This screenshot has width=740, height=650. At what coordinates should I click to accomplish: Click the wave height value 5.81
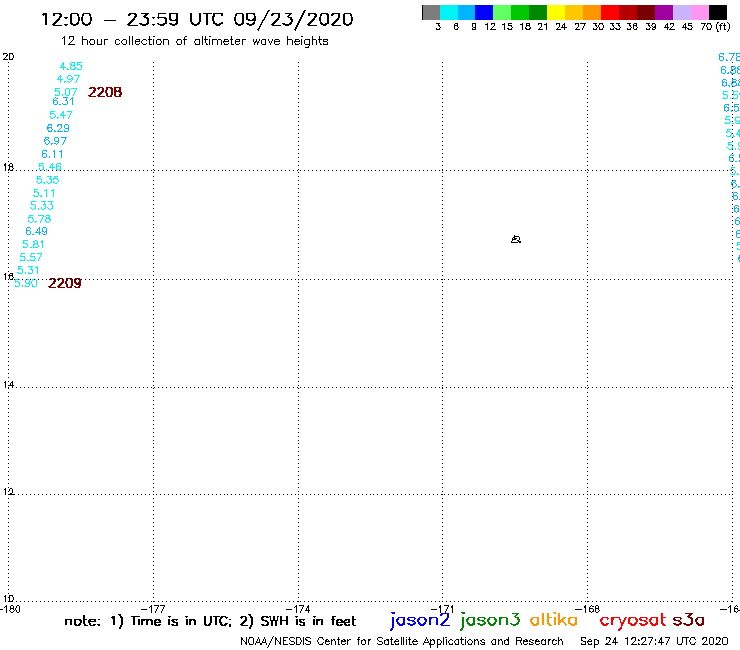(x=34, y=244)
